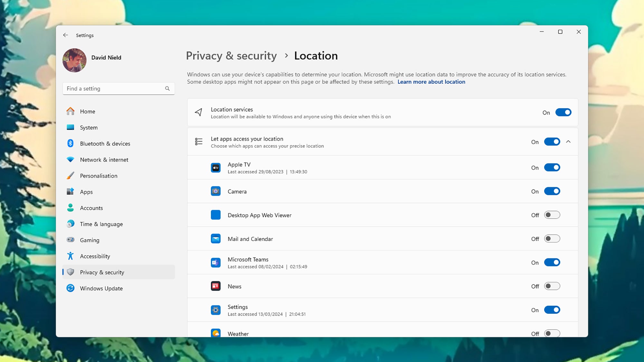Click the Camera app icon

point(216,191)
